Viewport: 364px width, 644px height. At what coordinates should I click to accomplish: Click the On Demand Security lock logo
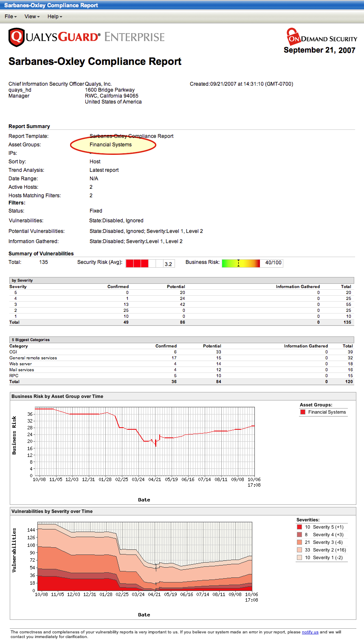(322, 37)
